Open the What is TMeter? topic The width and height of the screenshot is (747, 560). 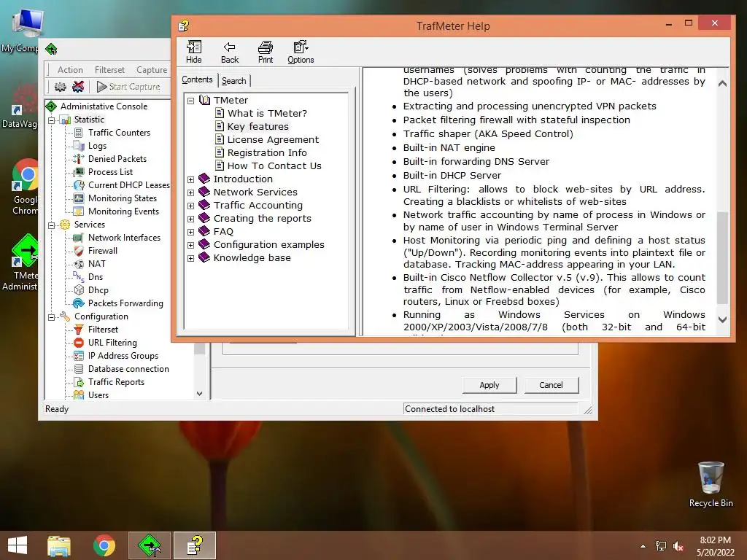pos(267,113)
